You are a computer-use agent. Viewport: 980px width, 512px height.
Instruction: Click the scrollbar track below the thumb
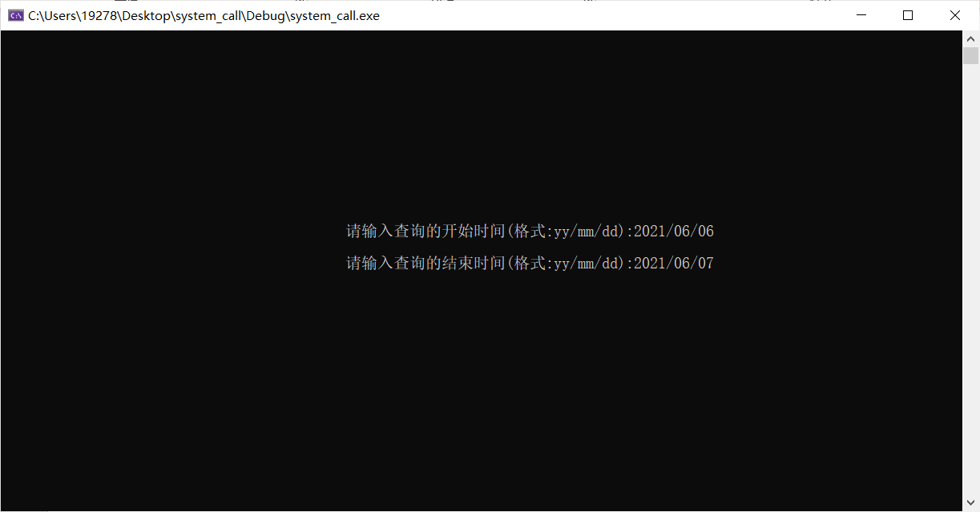970,280
